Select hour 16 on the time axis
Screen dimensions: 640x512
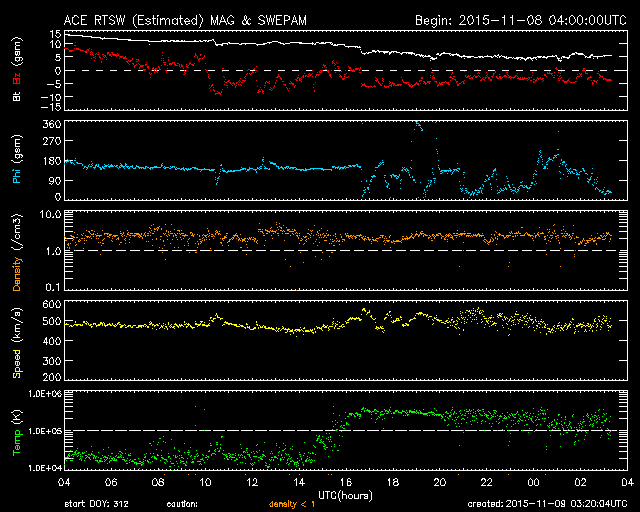tap(345, 481)
